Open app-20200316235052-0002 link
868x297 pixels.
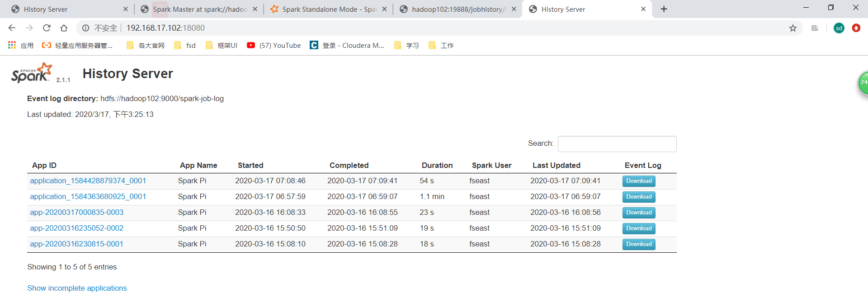coord(77,228)
